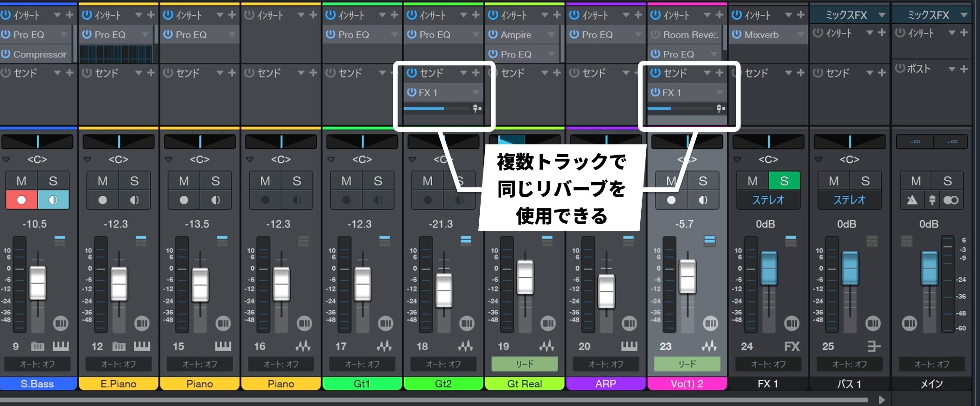Open the Mixverb insert dropdown menu
This screenshot has width=980, height=406.
tap(800, 35)
